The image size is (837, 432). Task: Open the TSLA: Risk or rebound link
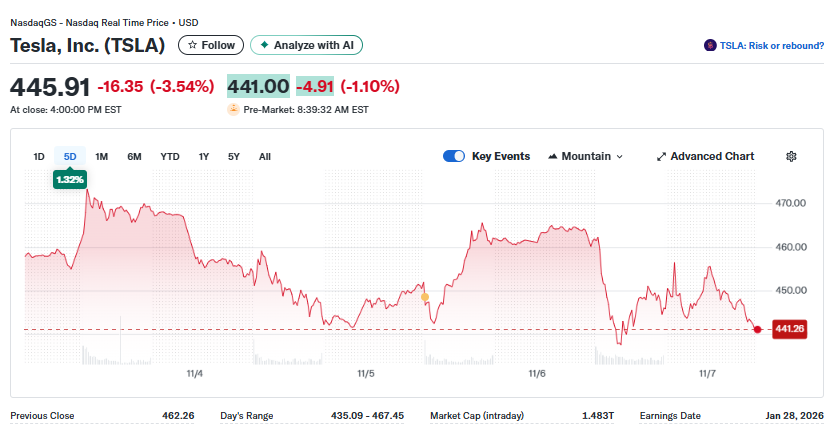coord(772,45)
